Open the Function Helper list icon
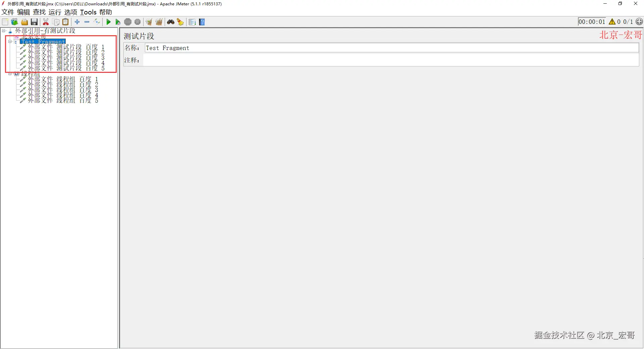 (192, 22)
